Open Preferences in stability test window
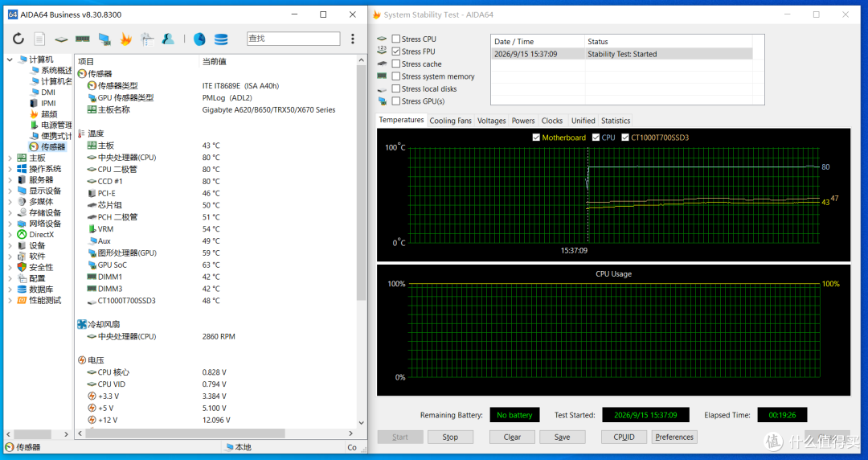868x460 pixels. (674, 437)
